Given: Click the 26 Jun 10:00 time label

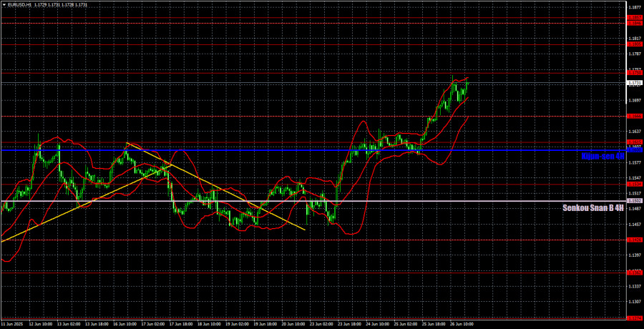Looking at the screenshot, I should tap(463, 324).
